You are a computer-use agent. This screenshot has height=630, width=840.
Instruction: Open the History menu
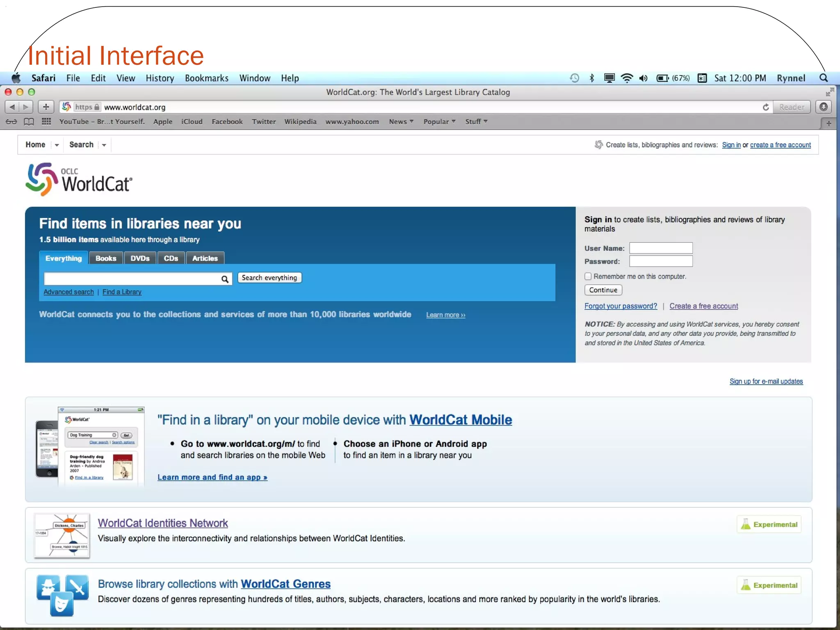point(160,78)
